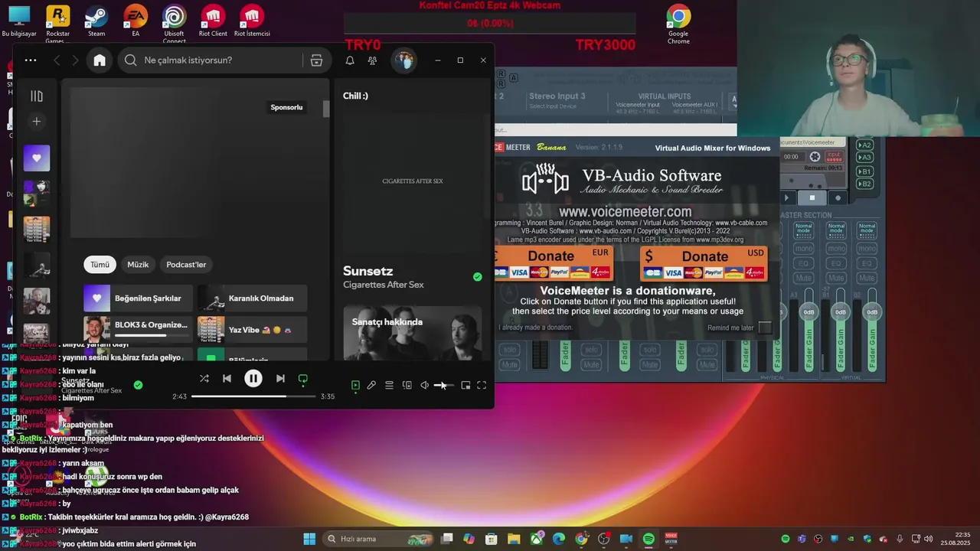This screenshot has height=551, width=980.
Task: Open lyrics microphone icon
Action: click(x=371, y=386)
